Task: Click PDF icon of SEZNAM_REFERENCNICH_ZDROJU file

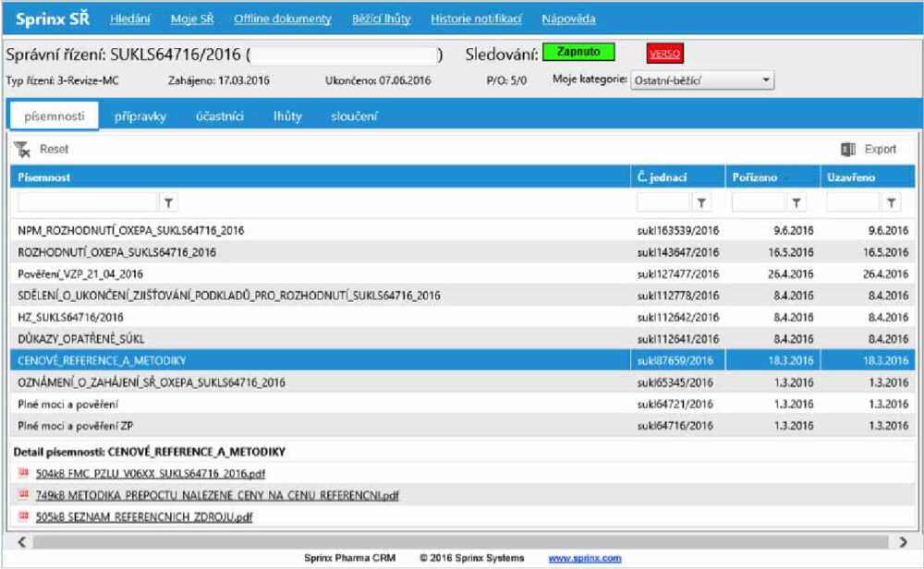Action: coord(24,516)
